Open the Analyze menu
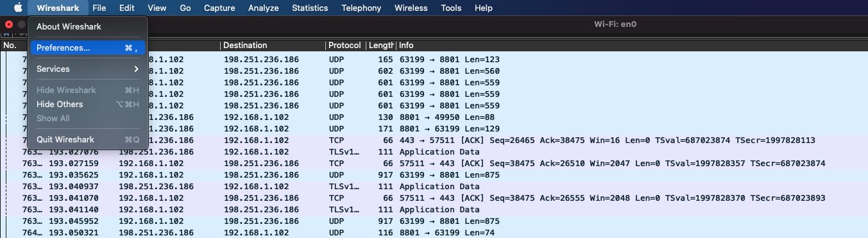This screenshot has width=868, height=238. [x=263, y=8]
